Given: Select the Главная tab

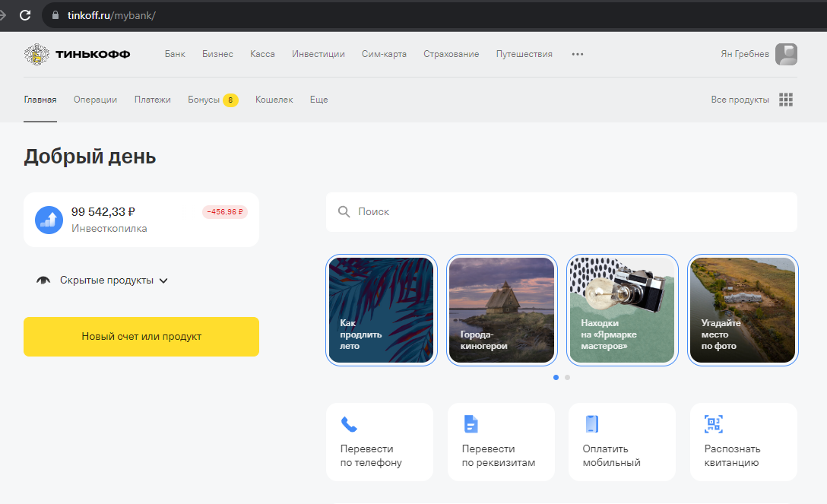Looking at the screenshot, I should 40,100.
